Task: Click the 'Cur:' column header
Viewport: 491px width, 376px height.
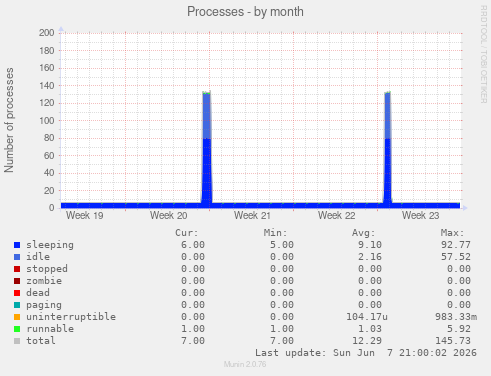Action: (187, 233)
